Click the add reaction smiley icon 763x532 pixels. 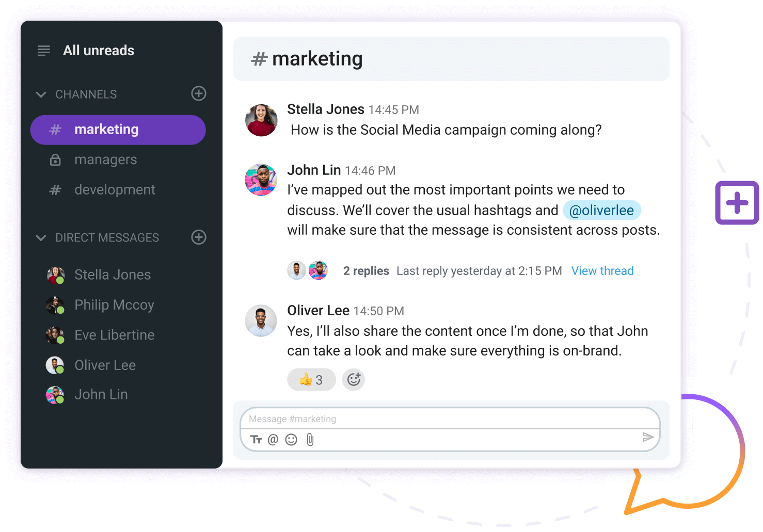[x=354, y=380]
